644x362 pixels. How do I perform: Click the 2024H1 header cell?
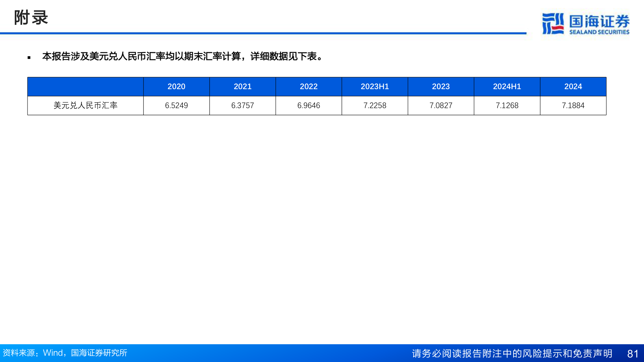pos(507,86)
